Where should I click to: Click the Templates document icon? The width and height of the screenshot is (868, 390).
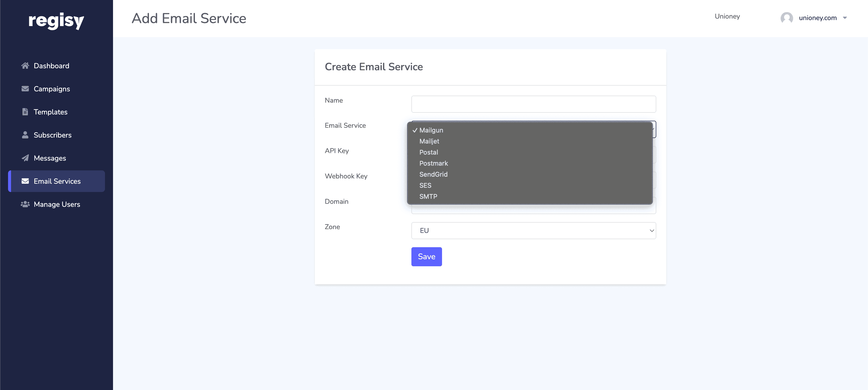(x=25, y=112)
